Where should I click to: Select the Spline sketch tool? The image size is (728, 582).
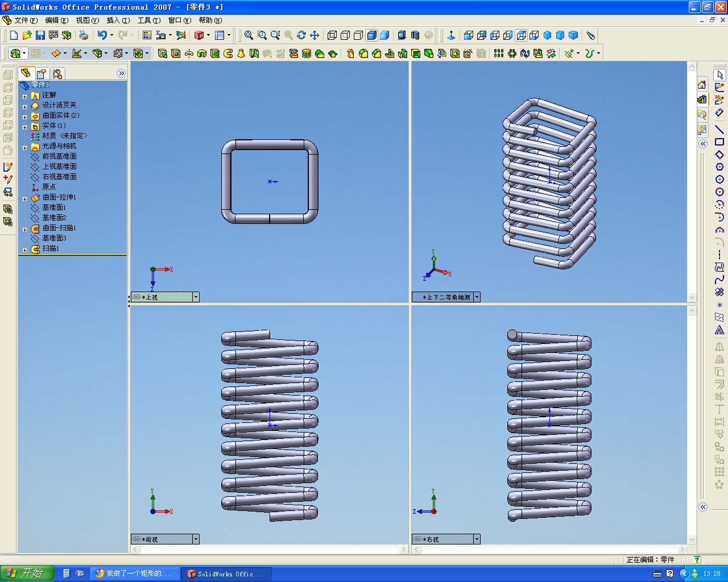[719, 280]
